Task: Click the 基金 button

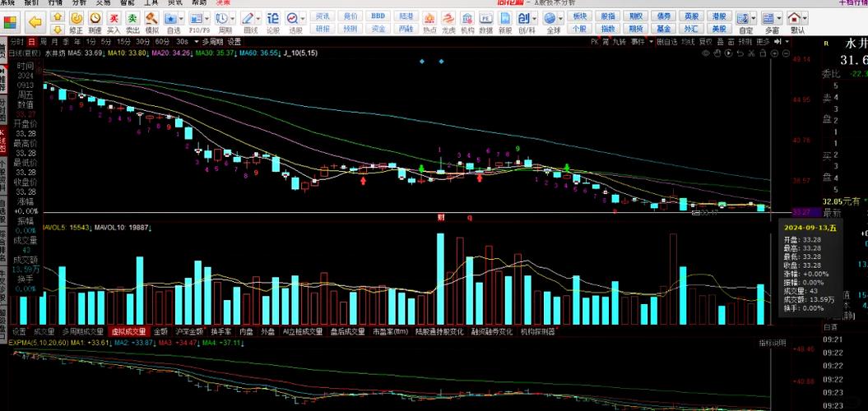Action: (x=663, y=28)
